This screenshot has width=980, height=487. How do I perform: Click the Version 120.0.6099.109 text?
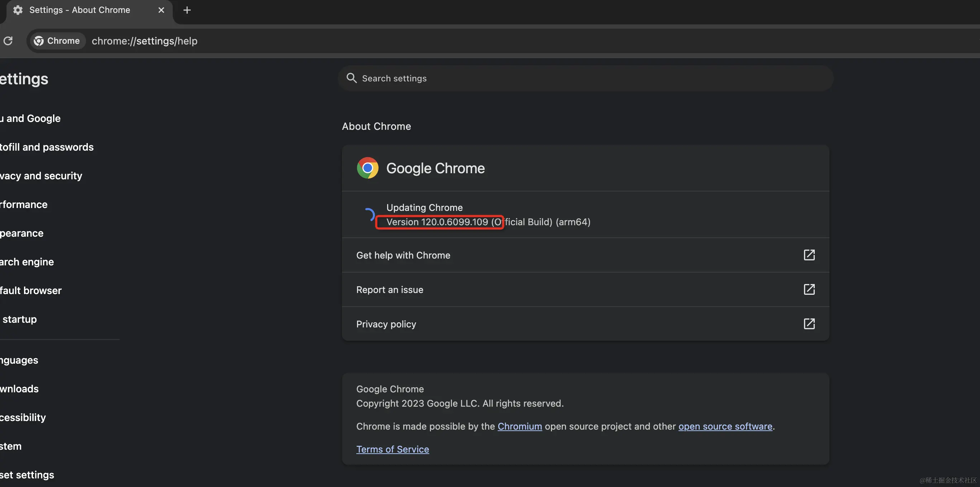click(x=437, y=222)
